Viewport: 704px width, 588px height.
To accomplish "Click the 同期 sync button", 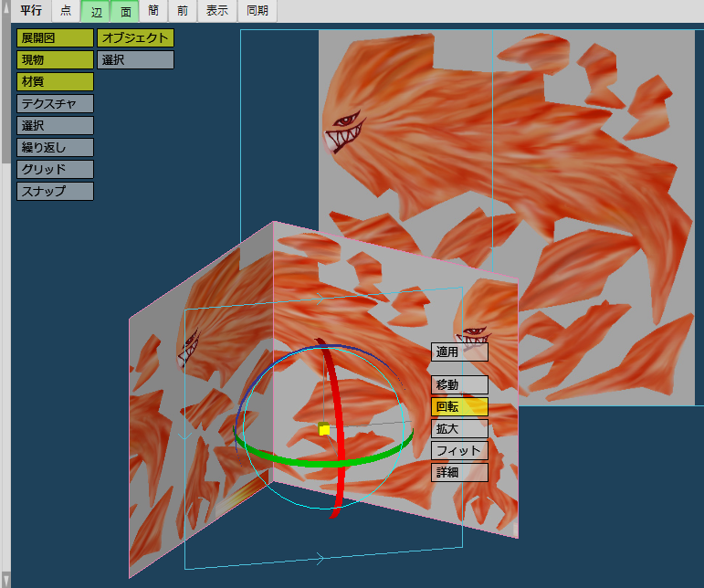I will click(x=257, y=10).
